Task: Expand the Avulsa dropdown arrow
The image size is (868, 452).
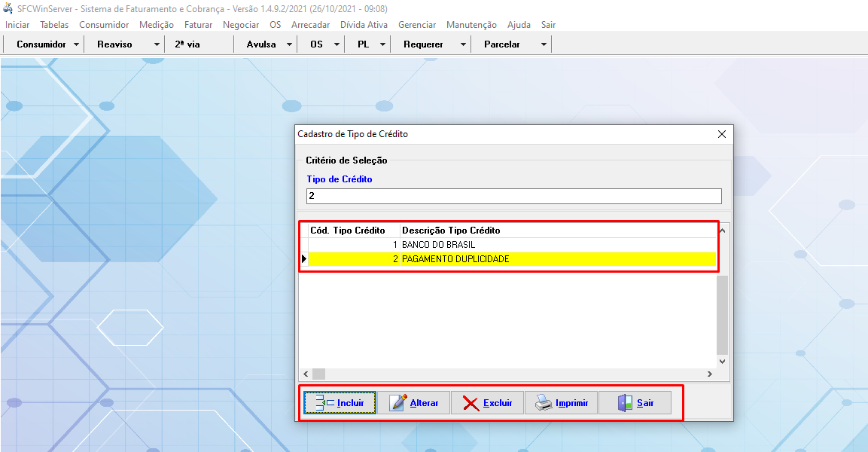Action: pos(289,44)
